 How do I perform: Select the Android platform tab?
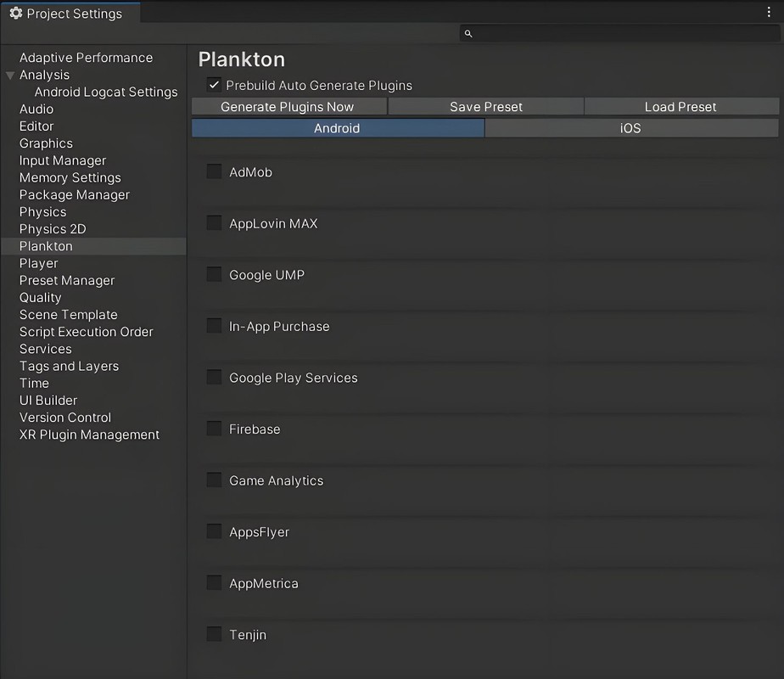coord(338,128)
